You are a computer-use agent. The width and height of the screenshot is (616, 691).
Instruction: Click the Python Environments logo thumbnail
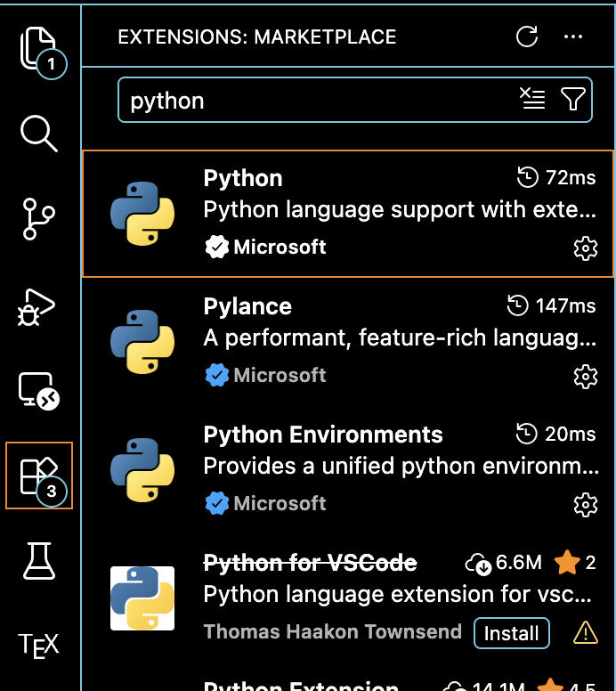tap(142, 470)
